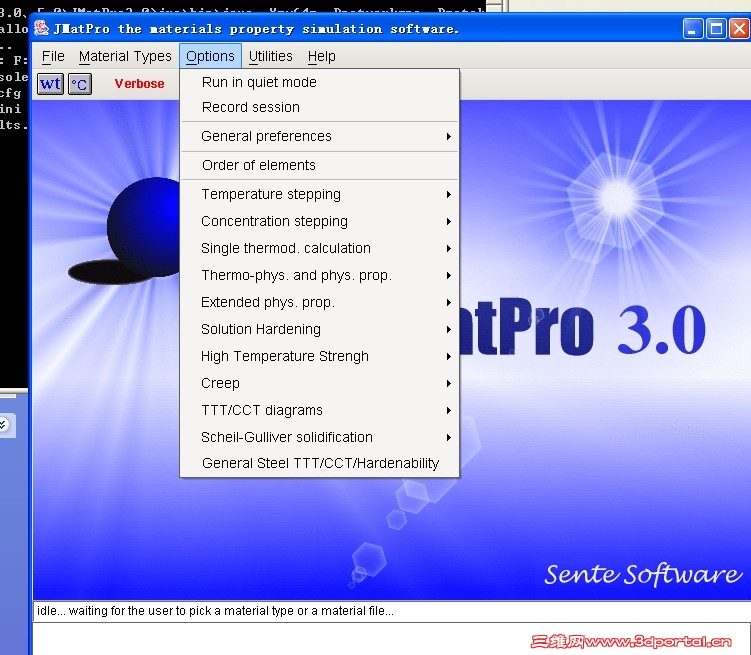
Task: Open the File menu
Action: point(53,56)
